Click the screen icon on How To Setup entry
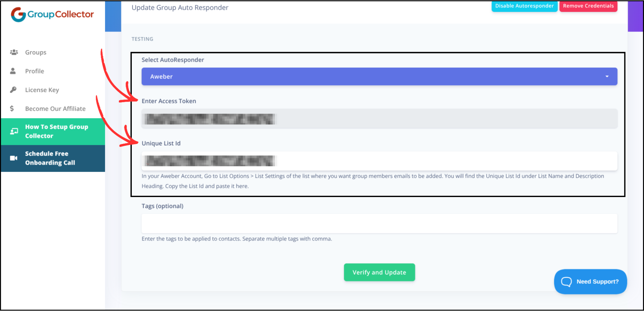Viewport: 644px width, 311px height. (14, 131)
